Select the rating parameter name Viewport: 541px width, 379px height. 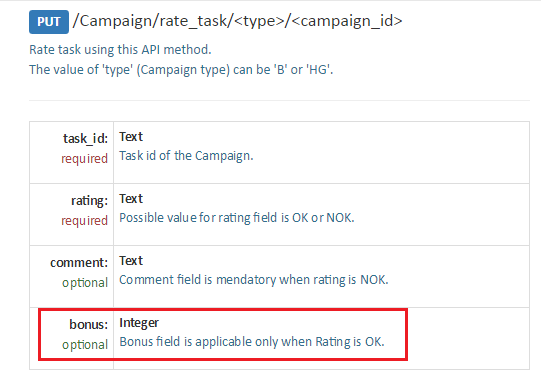89,201
